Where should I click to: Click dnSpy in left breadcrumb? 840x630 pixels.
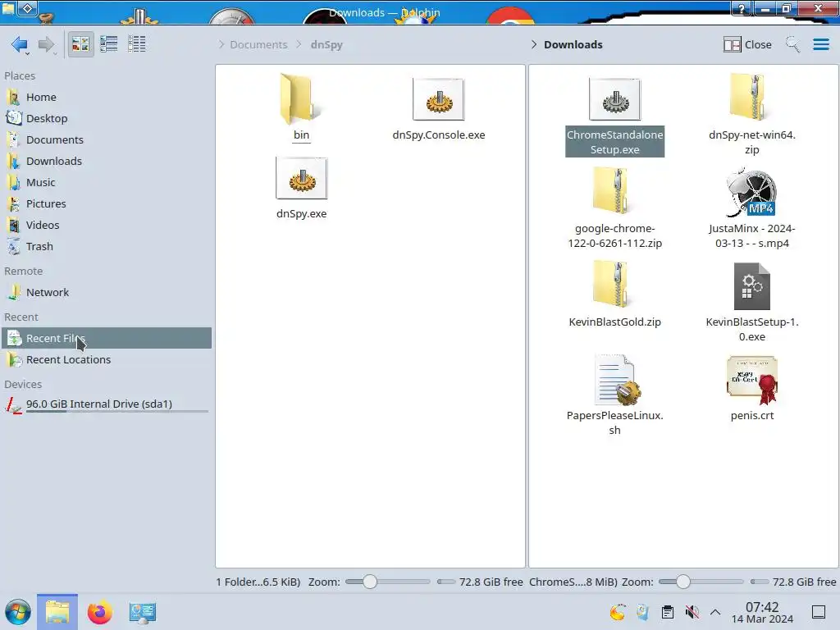(326, 44)
